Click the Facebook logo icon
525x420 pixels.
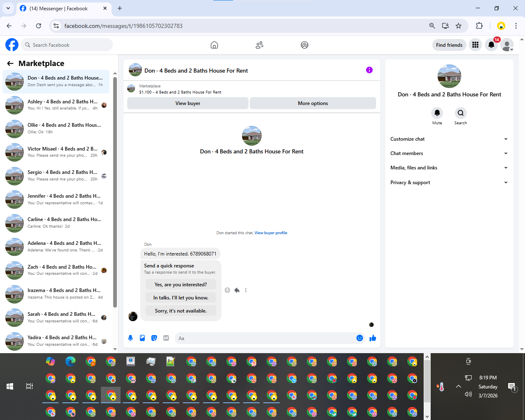(12, 45)
